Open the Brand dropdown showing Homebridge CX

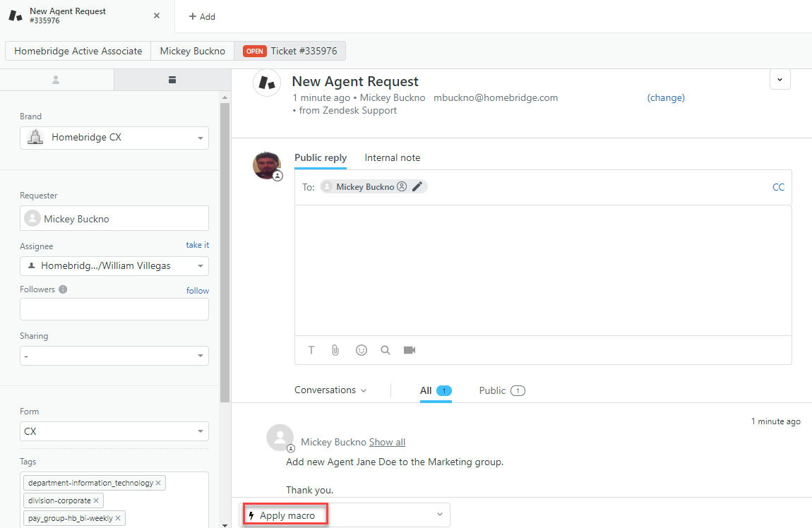114,138
